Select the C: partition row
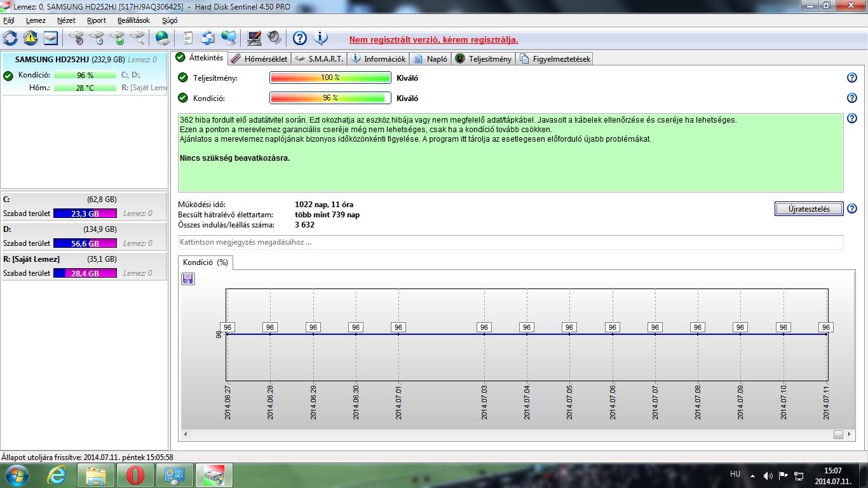Image resolution: width=868 pixels, height=488 pixels. point(85,207)
